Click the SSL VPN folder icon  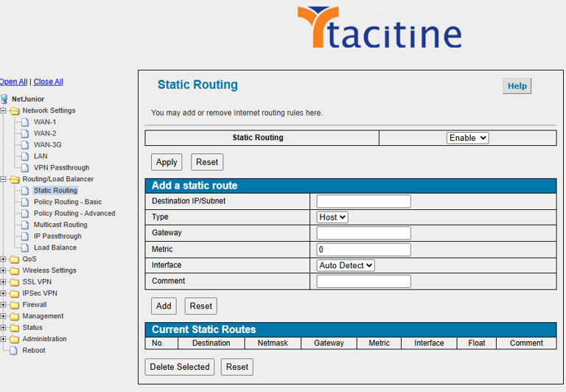[15, 282]
